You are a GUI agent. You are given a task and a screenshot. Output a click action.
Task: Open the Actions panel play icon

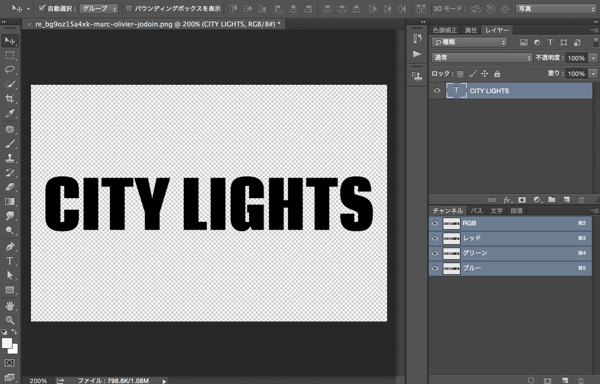(417, 54)
